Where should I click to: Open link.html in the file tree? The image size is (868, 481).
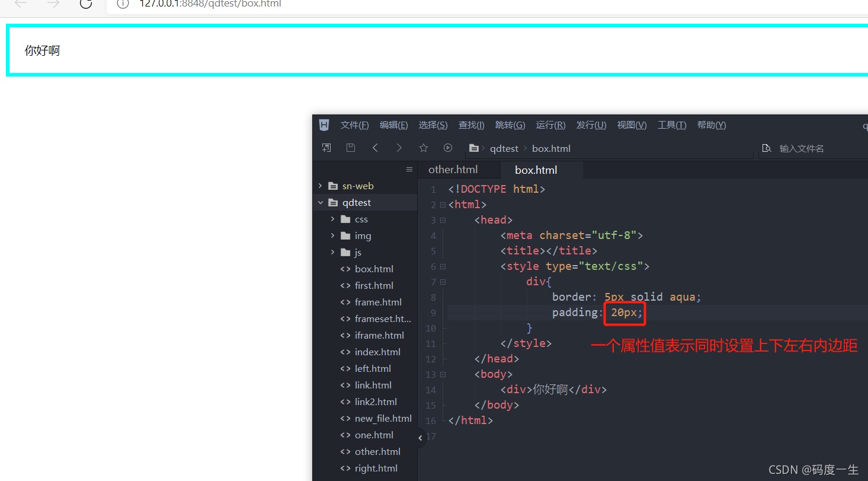click(373, 385)
